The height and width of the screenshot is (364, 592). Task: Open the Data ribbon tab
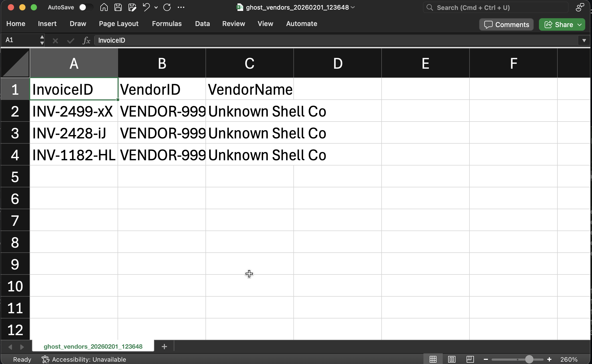(x=202, y=24)
